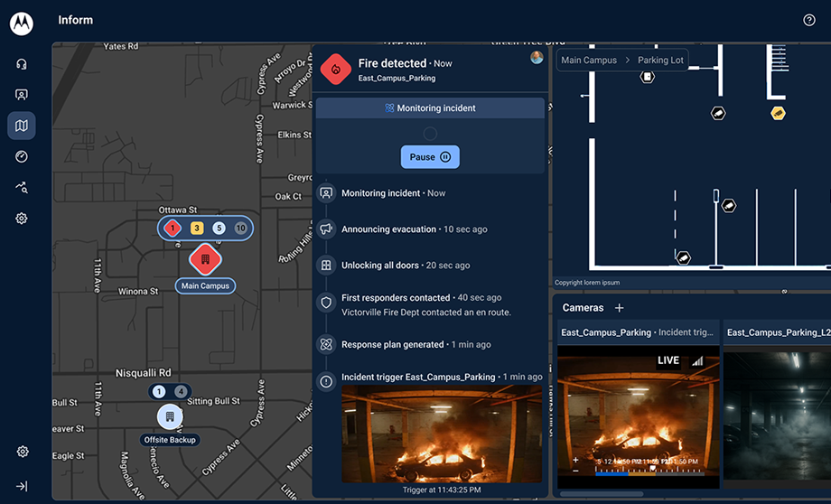The width and height of the screenshot is (831, 504).
Task: Select the map view sidebar icon
Action: (22, 126)
